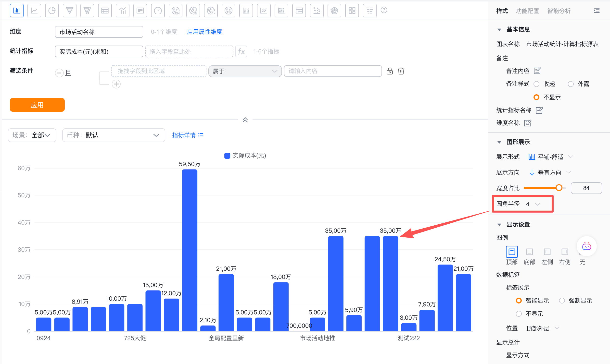Viewport: 610px width, 364px height.
Task: Open 展示形式 平铺-舒适 dropdown
Action: (x=551, y=157)
